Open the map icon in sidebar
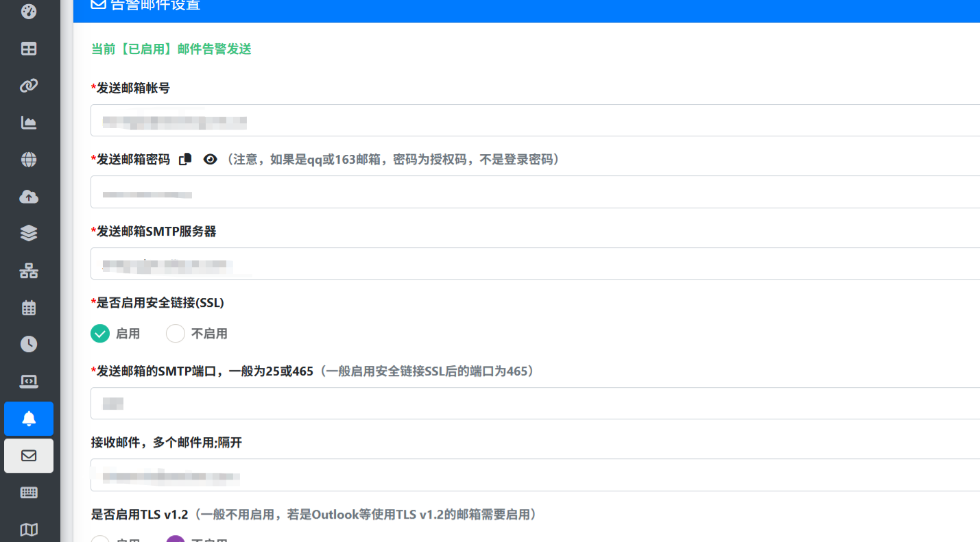Screen dimensions: 980x542 29,530
